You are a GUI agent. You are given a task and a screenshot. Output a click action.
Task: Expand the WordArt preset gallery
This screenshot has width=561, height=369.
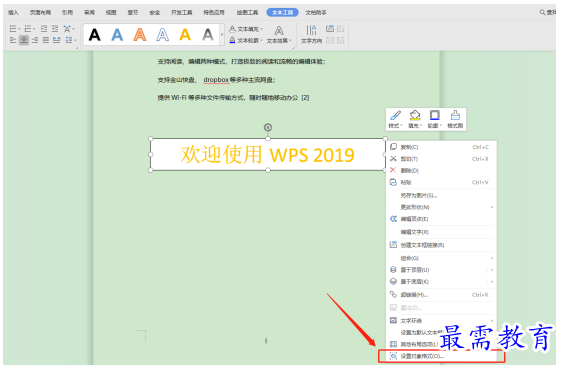pos(222,35)
